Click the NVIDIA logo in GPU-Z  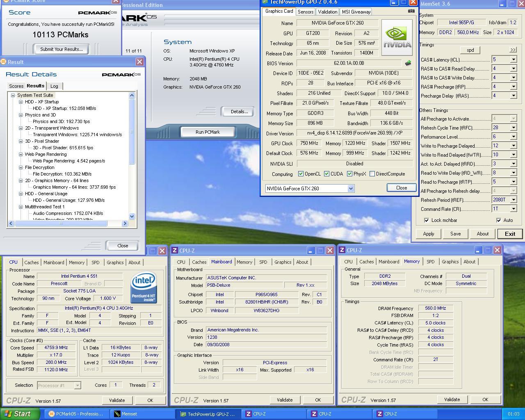tap(397, 37)
